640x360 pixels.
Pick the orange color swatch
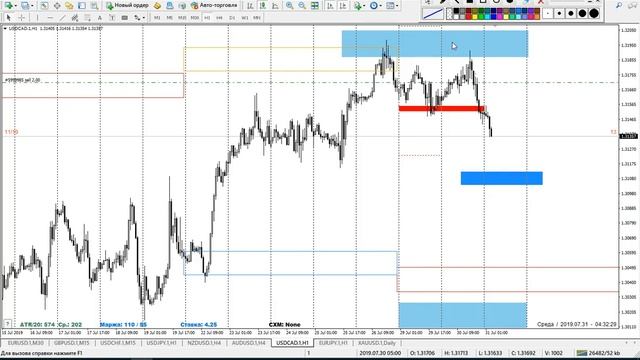tap(537, 17)
